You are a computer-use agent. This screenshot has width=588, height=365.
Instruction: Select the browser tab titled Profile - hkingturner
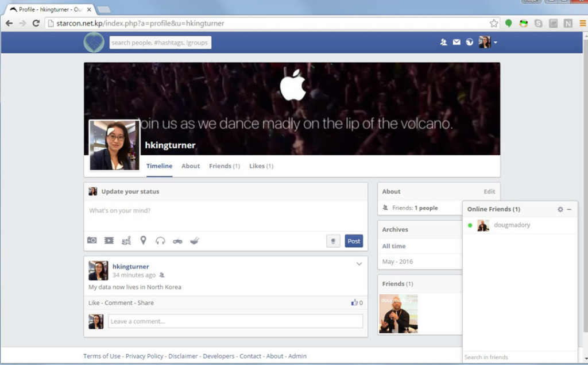[x=51, y=9]
